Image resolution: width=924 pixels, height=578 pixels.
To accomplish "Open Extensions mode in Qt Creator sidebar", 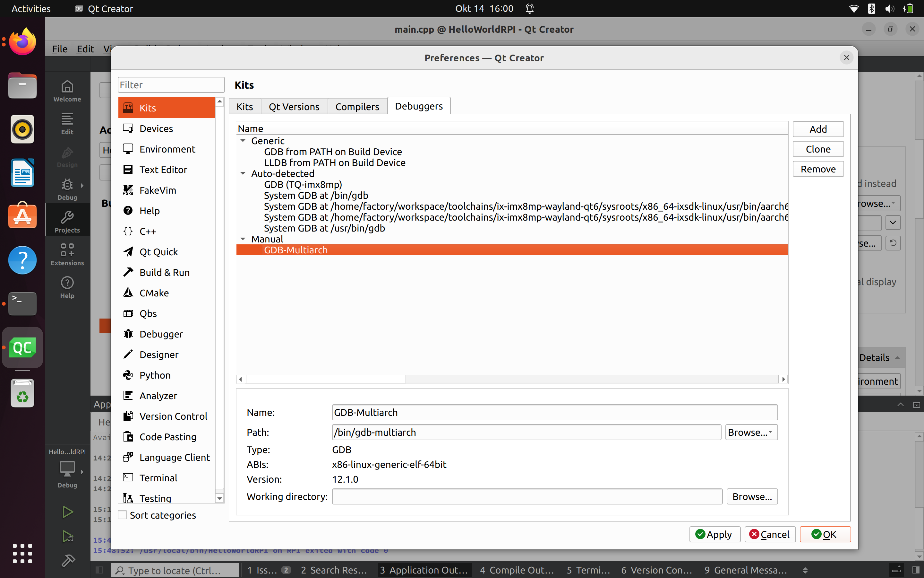I will click(67, 255).
